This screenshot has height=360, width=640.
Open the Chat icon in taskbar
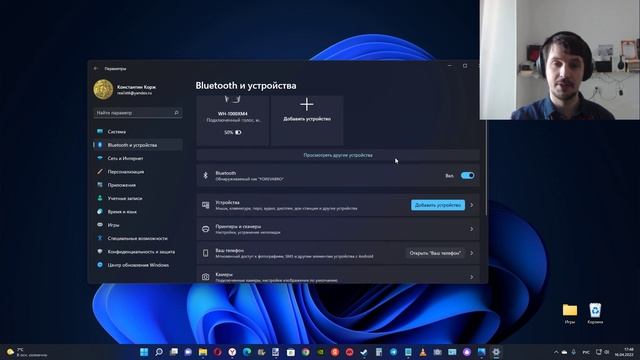188,352
